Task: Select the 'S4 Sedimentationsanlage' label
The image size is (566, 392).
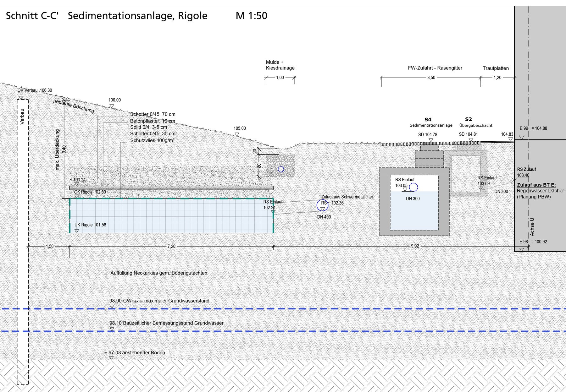Action: pyautogui.click(x=430, y=122)
